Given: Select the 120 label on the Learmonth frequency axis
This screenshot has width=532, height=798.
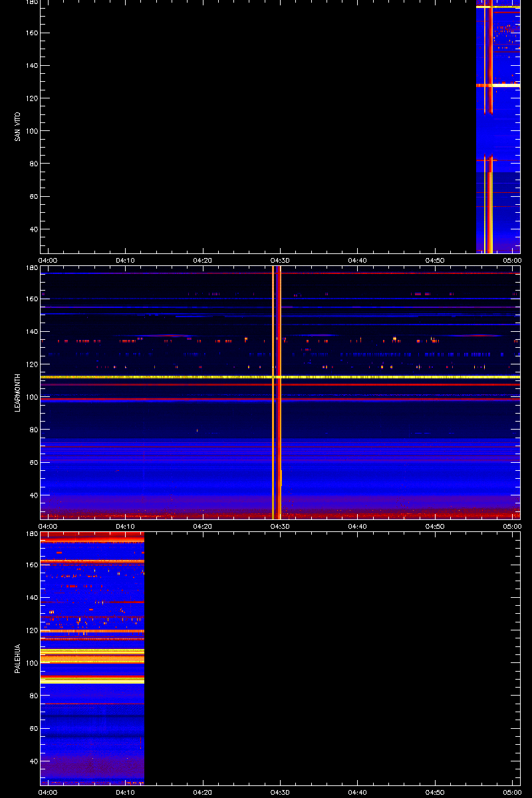Looking at the screenshot, I should 31,364.
